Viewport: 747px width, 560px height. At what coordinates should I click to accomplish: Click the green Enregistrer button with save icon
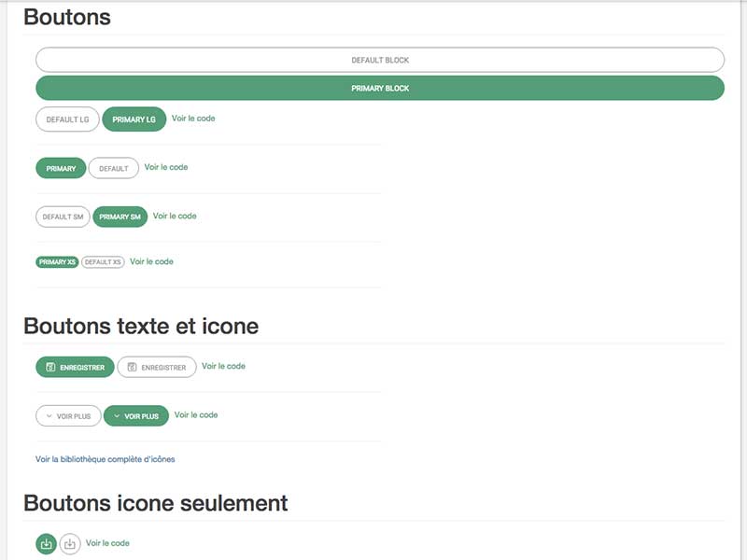point(75,368)
